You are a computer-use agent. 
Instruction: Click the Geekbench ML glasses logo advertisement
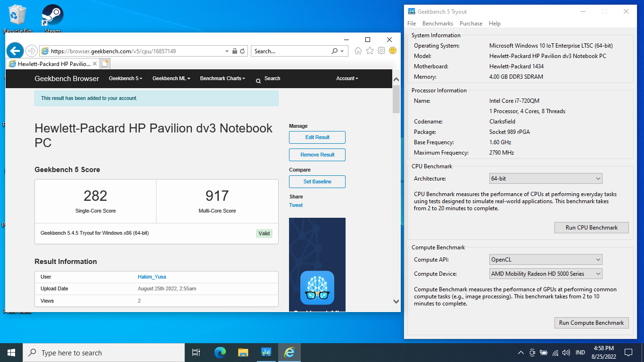click(317, 288)
